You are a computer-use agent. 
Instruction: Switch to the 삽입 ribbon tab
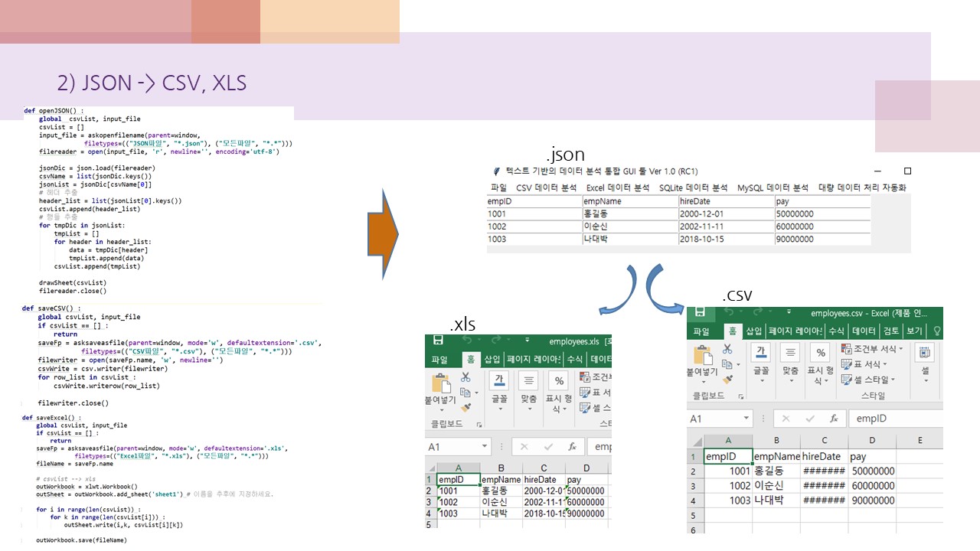(x=753, y=331)
